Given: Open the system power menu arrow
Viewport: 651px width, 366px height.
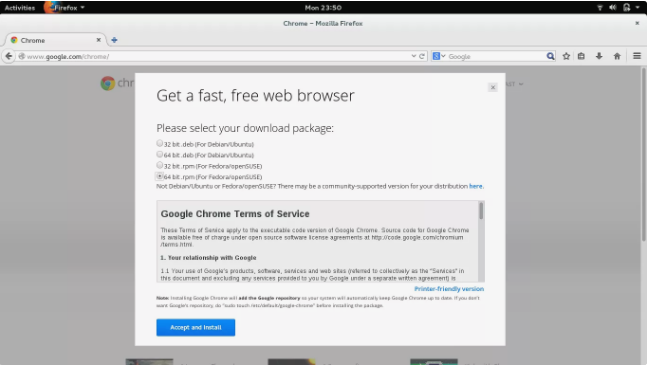Looking at the screenshot, I should coord(637,7).
